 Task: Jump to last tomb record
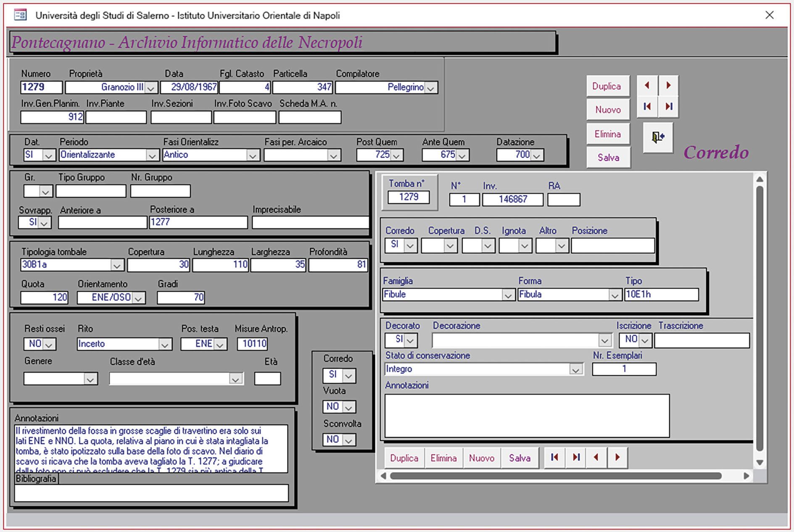coord(668,106)
